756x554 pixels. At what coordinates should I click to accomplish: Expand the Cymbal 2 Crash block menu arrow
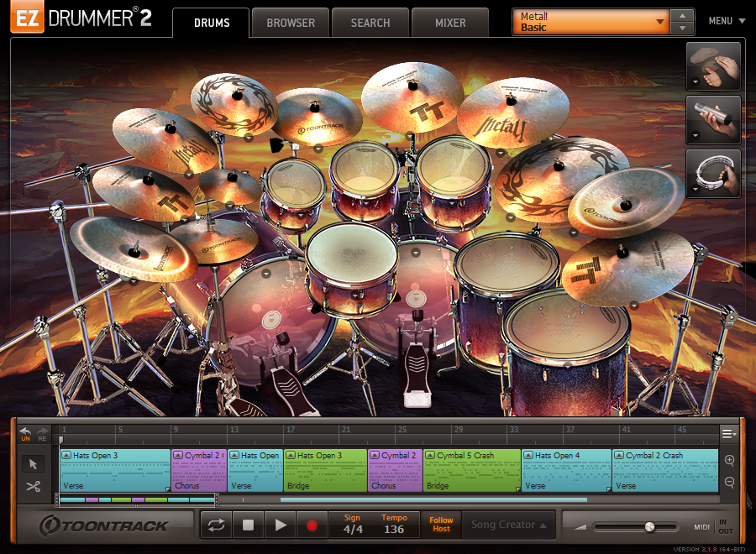click(x=620, y=455)
